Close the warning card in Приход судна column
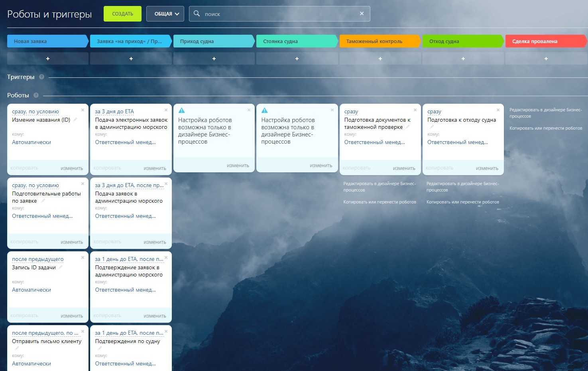Image resolution: width=588 pixels, height=371 pixels. 249,110
